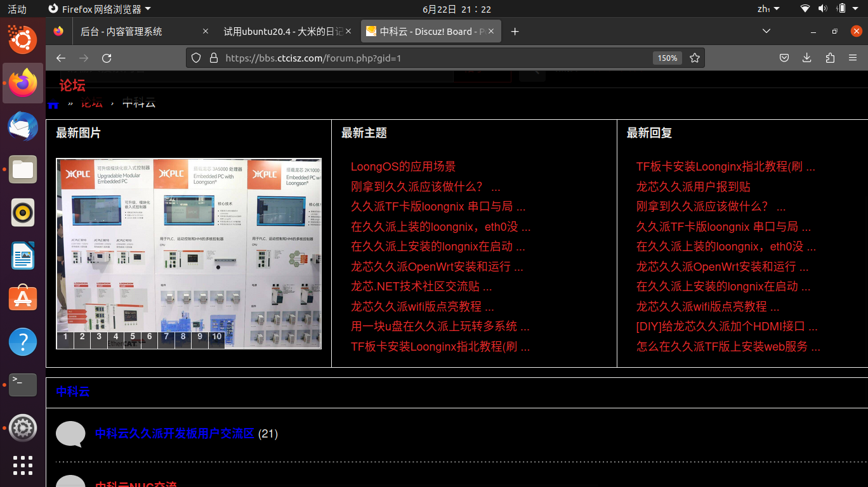Open Rhythmbox music player in dock
Viewport: 868px width, 487px height.
(23, 212)
